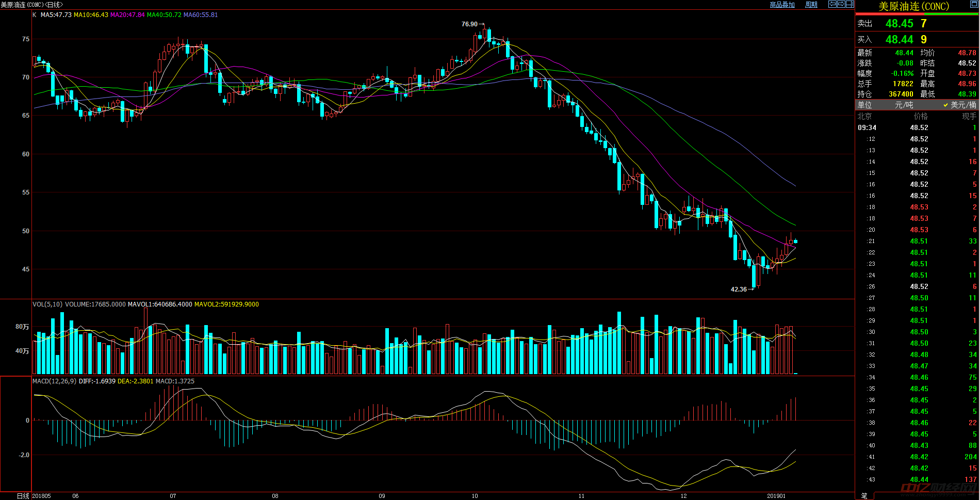The height and width of the screenshot is (500, 980).
Task: Click the red/green buy-sell ratio bar
Action: point(917,14)
